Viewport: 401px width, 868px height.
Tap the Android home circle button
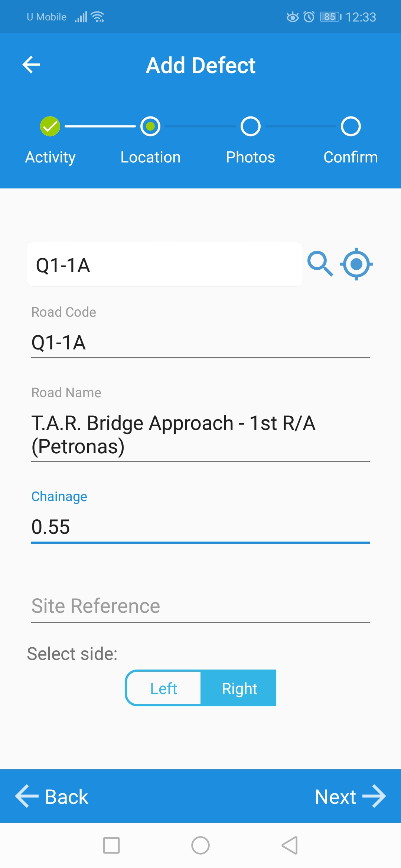200,845
